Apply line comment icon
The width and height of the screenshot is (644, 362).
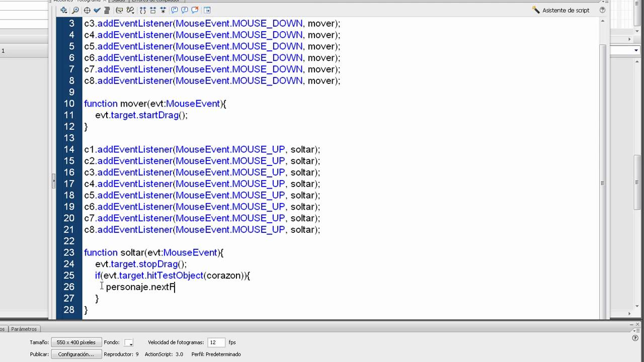click(185, 10)
